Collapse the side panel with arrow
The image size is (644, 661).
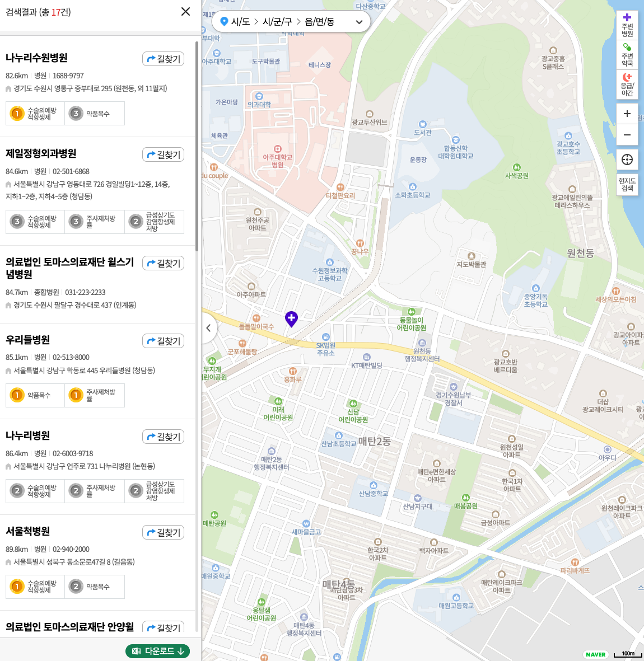pyautogui.click(x=208, y=328)
